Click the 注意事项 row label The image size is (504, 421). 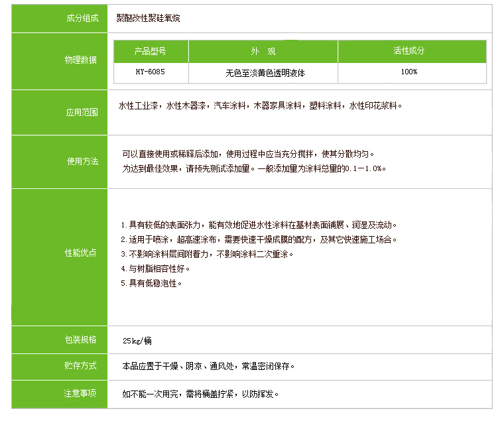coord(80,393)
